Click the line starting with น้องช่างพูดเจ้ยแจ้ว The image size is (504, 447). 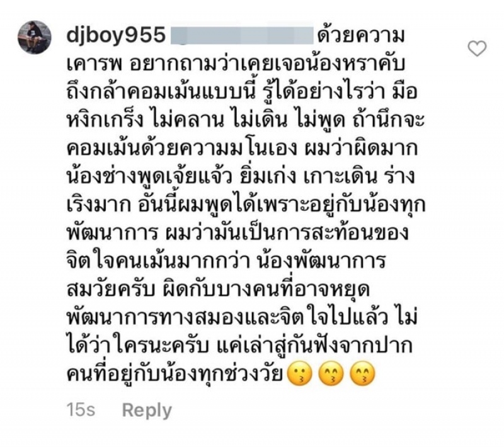(x=241, y=176)
